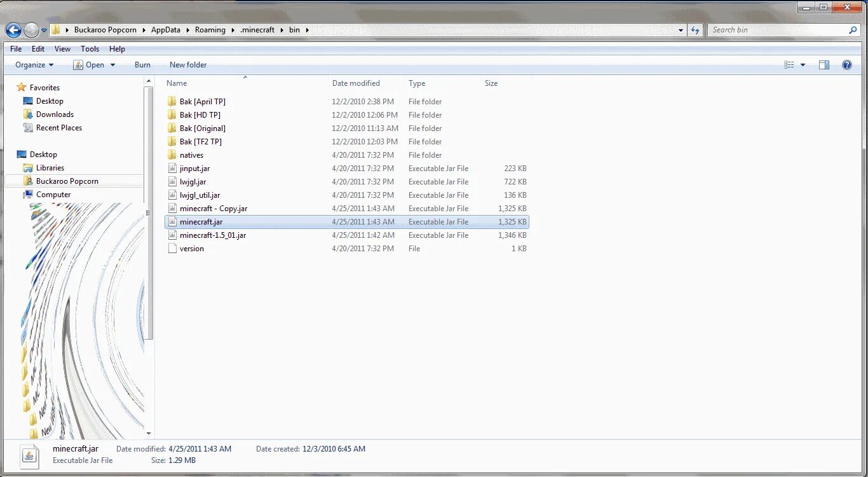Select Computer in navigation tree
Viewport: 868px width, 477px height.
pyautogui.click(x=53, y=195)
